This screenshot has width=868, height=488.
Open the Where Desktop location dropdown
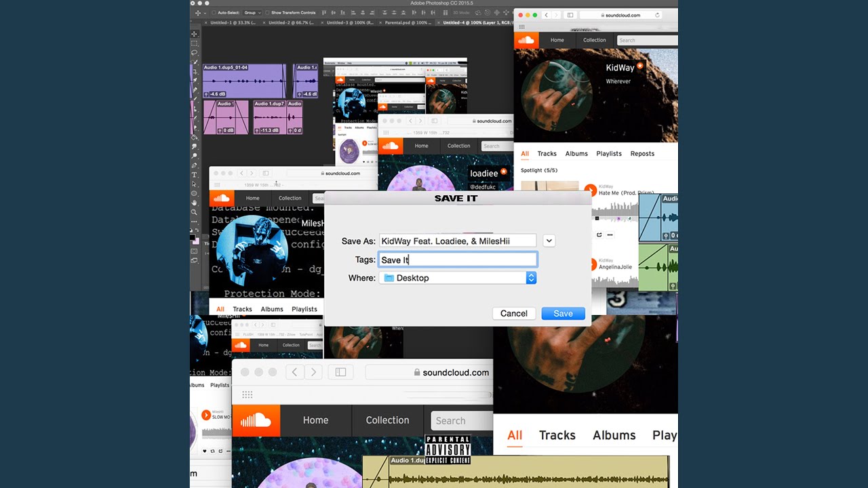(x=458, y=278)
